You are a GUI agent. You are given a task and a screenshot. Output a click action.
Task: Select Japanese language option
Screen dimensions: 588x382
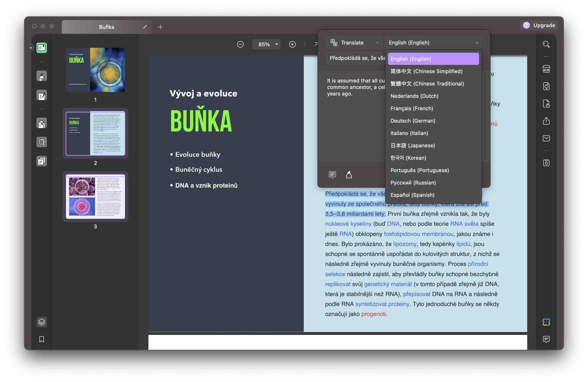(433, 145)
